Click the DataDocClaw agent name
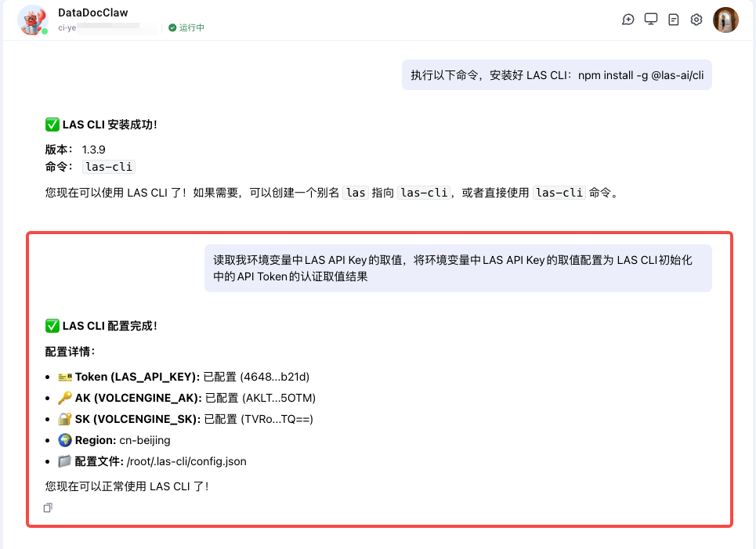 point(93,13)
